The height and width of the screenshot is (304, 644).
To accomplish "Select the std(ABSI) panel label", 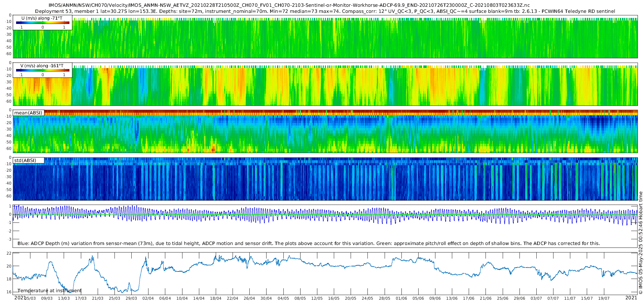I will coord(25,161).
